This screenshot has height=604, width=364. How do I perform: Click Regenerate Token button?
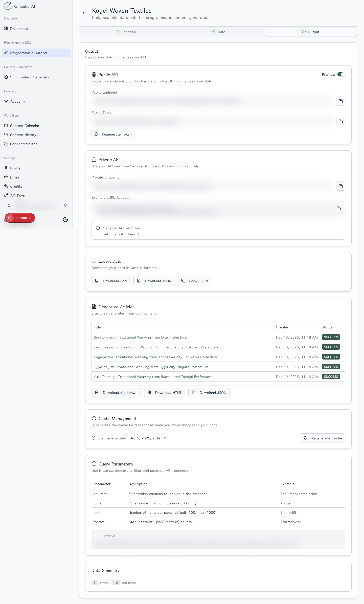(113, 134)
